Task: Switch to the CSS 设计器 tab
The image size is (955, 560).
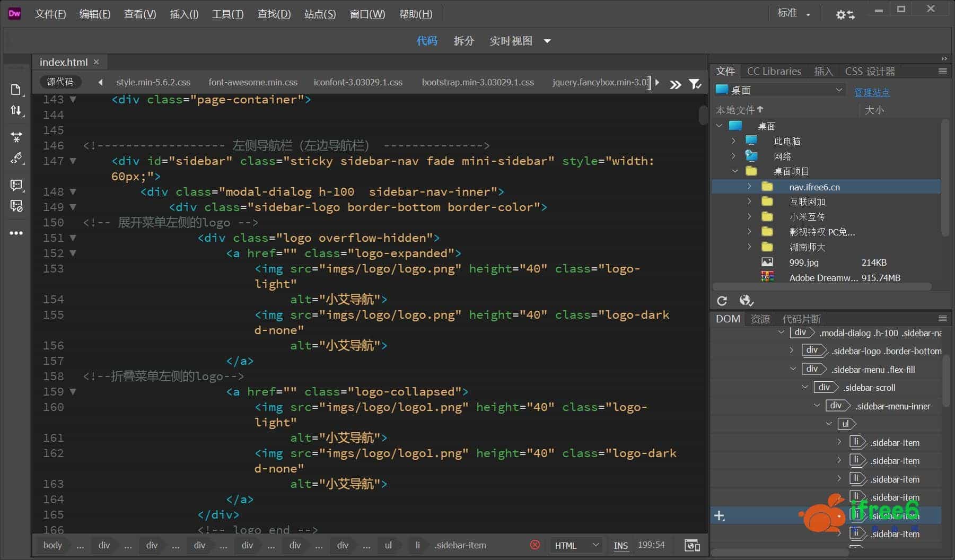Action: point(870,71)
